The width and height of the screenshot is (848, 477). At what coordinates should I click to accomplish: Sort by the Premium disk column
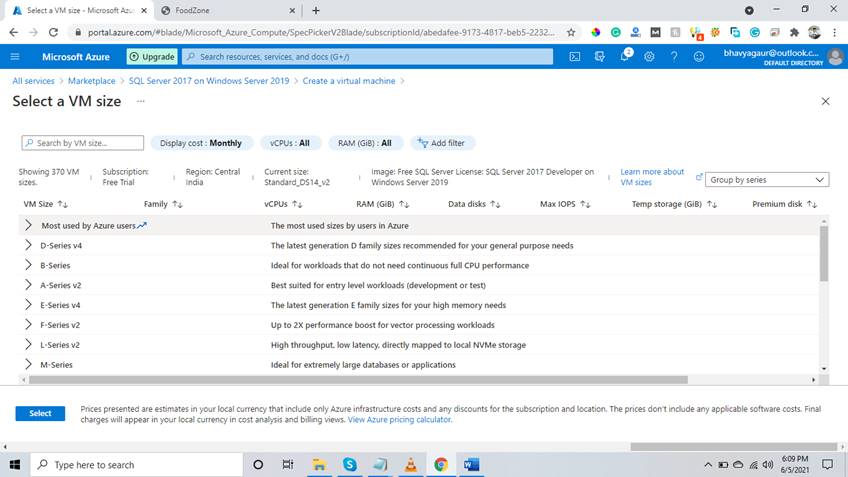784,204
